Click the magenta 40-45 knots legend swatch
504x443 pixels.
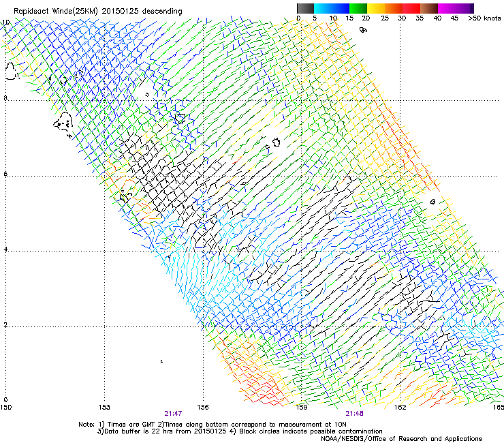click(447, 8)
